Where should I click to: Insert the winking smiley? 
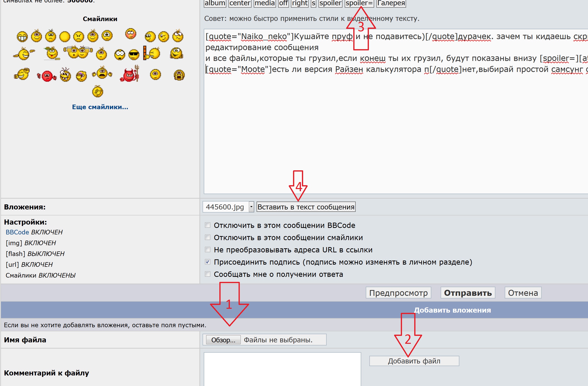[x=163, y=36]
